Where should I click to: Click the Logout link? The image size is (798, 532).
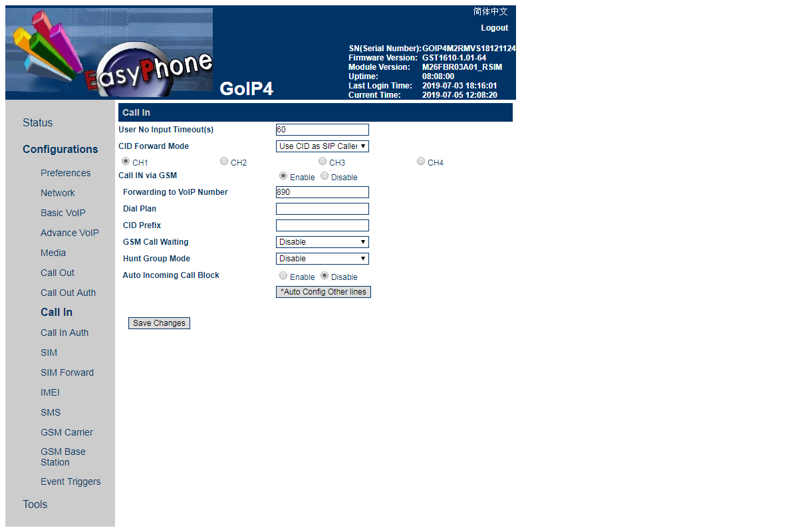494,28
